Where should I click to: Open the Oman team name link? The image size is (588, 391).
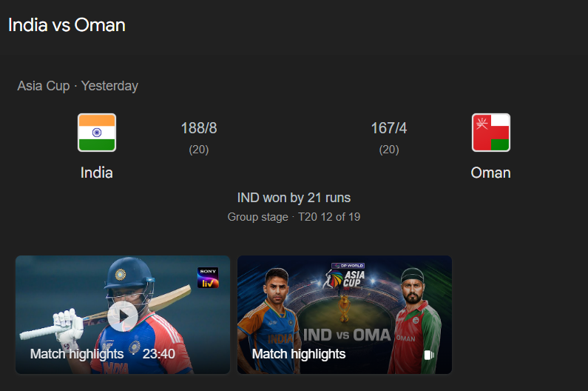tap(490, 173)
